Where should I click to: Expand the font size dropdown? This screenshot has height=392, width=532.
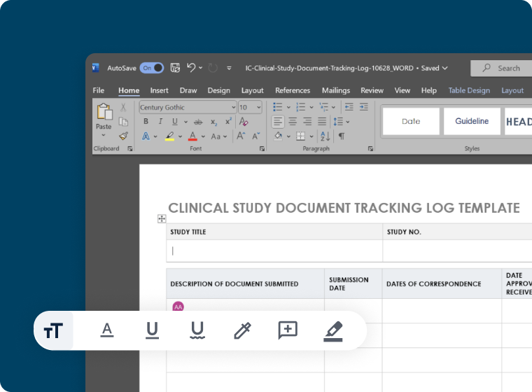point(258,107)
